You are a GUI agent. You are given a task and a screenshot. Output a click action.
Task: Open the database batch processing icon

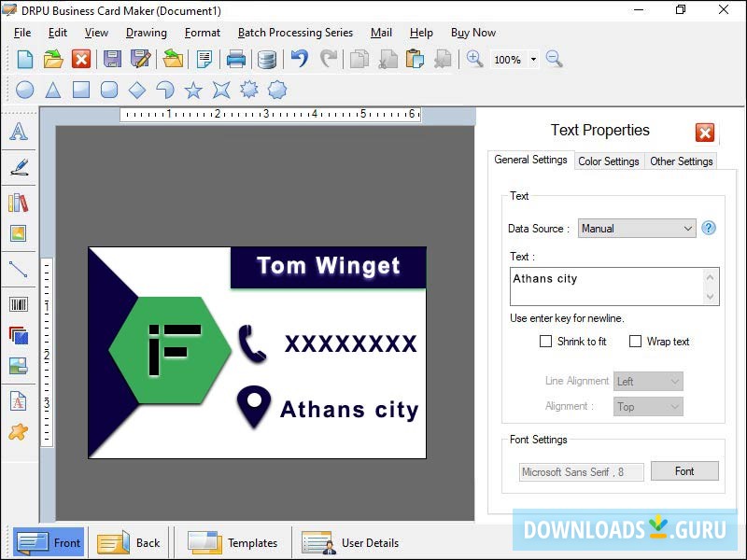(267, 60)
